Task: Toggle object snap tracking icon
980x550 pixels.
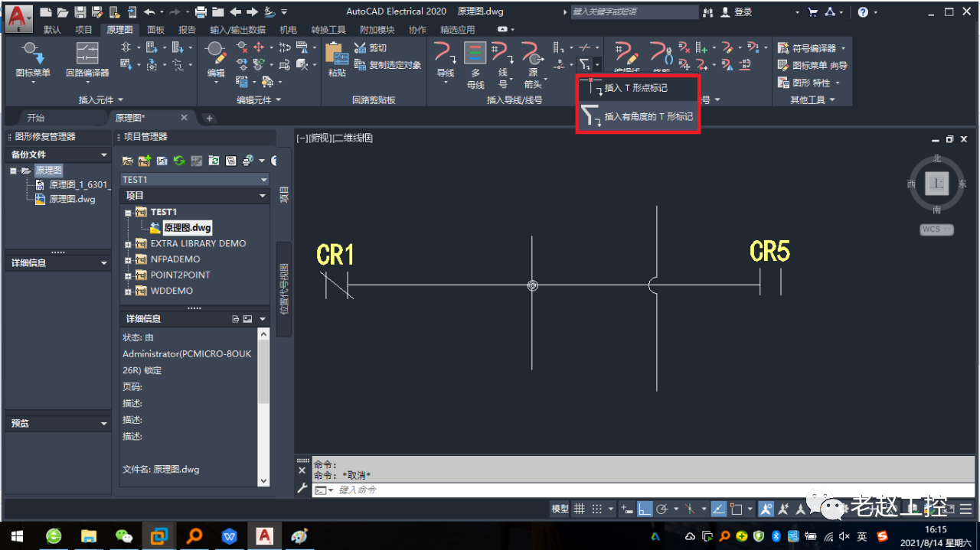Action: coord(719,509)
